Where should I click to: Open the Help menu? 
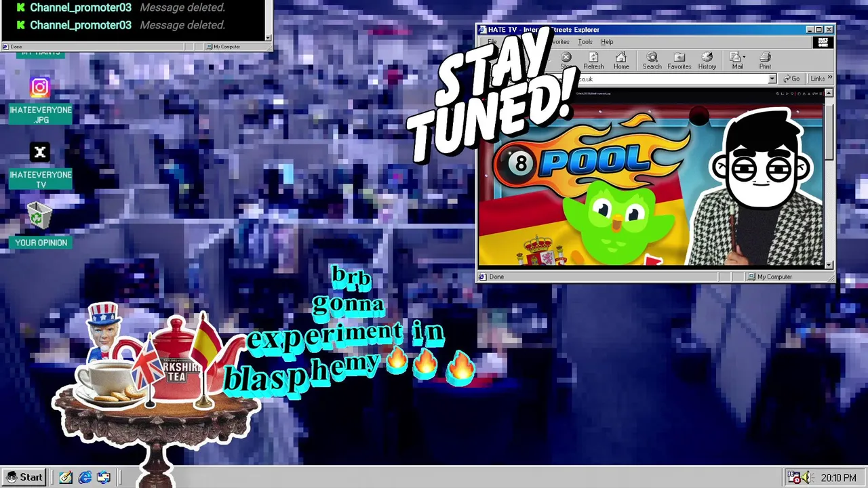tap(607, 42)
